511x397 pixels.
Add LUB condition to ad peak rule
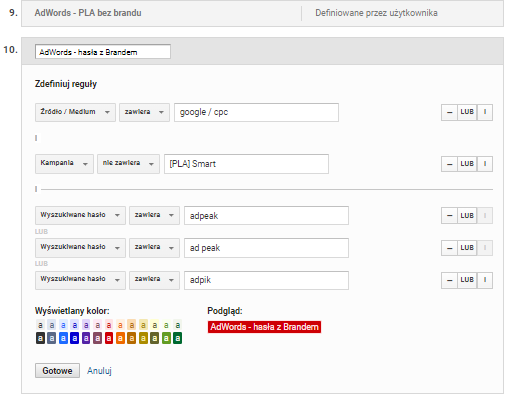pos(467,248)
